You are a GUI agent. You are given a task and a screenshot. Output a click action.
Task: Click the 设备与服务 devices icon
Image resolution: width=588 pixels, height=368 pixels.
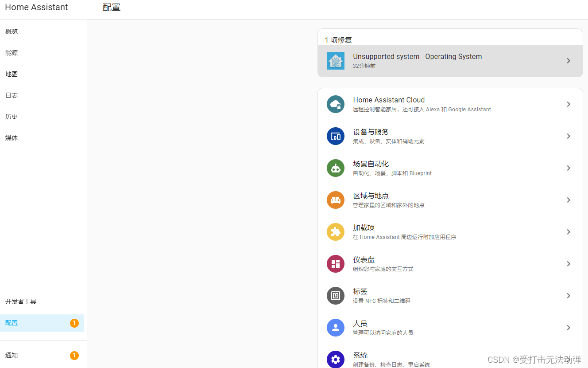[x=336, y=136]
